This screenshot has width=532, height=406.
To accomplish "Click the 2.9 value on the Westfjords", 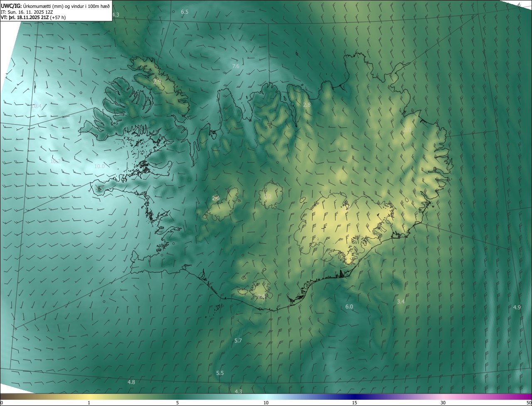I will [x=158, y=81].
